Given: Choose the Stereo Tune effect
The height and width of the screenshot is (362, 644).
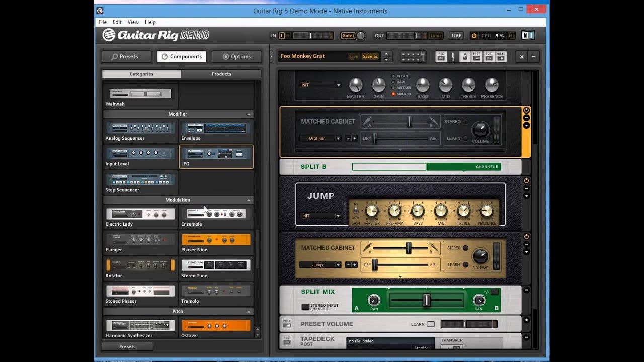Looking at the screenshot, I should point(216,268).
